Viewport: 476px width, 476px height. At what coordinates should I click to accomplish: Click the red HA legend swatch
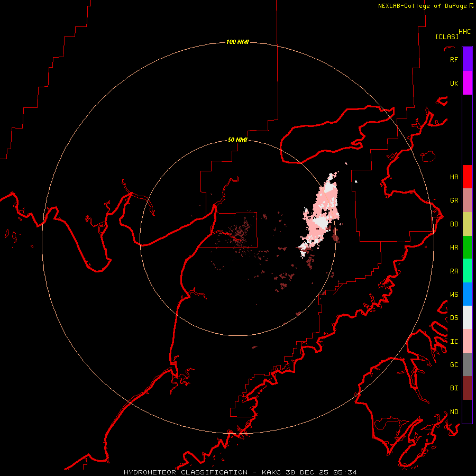[x=467, y=177]
